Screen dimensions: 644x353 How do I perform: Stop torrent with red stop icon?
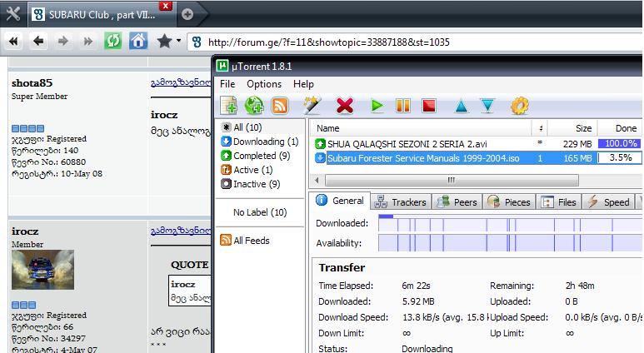pyautogui.click(x=429, y=106)
